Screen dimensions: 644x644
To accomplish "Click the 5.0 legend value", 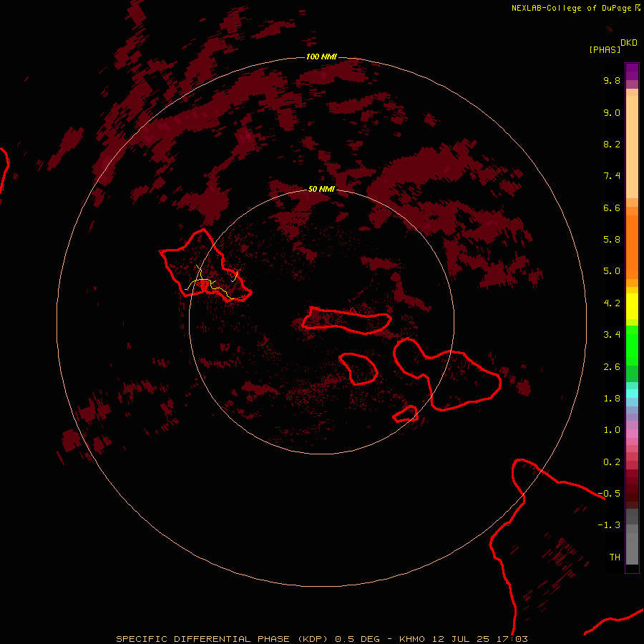I will pos(612,271).
